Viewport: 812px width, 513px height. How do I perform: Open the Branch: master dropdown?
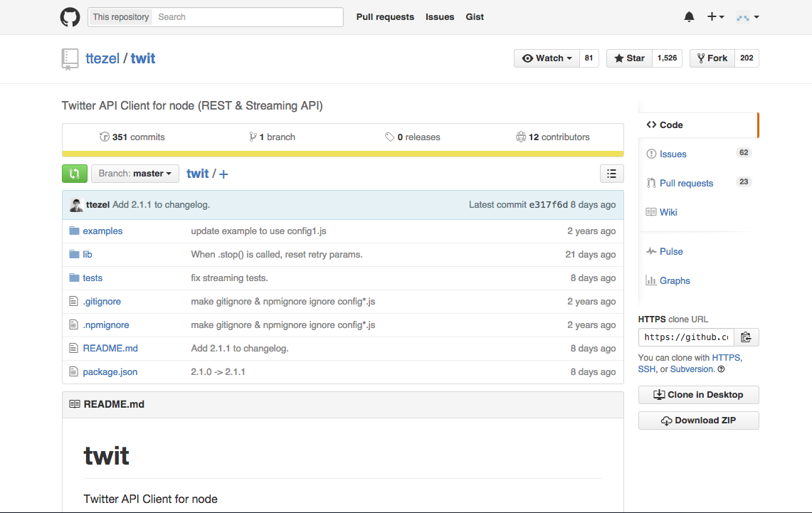pyautogui.click(x=135, y=174)
